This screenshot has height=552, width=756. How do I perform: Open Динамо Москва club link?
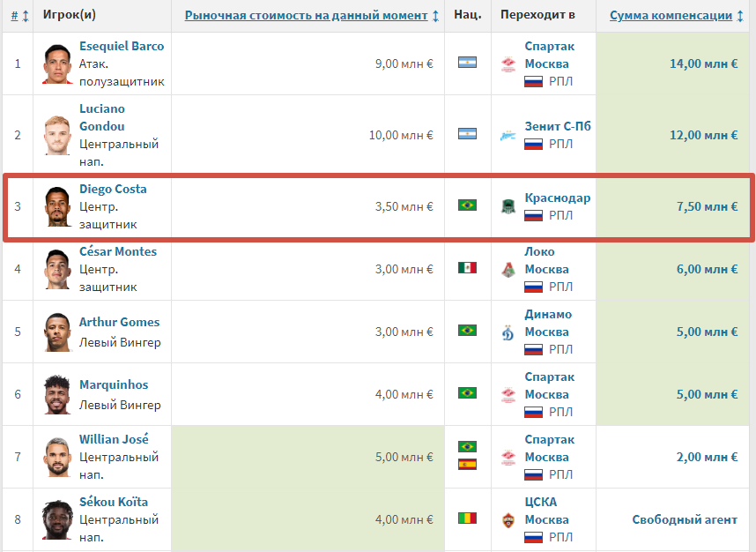pos(548,323)
